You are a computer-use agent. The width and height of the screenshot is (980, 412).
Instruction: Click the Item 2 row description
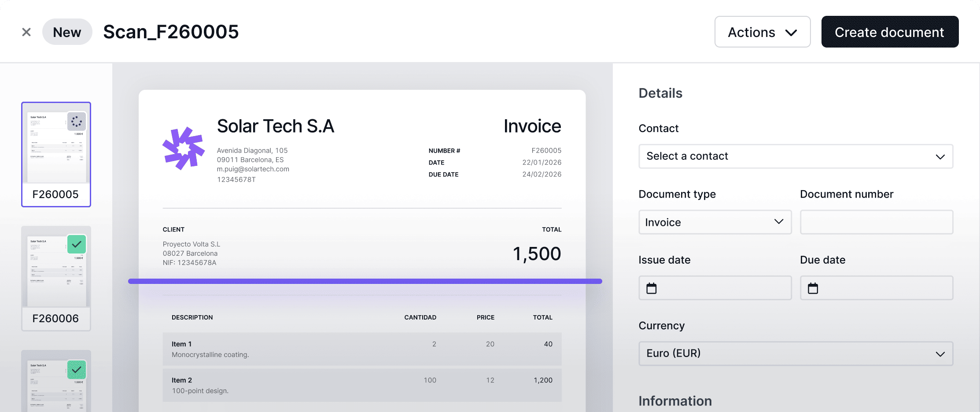(200, 391)
